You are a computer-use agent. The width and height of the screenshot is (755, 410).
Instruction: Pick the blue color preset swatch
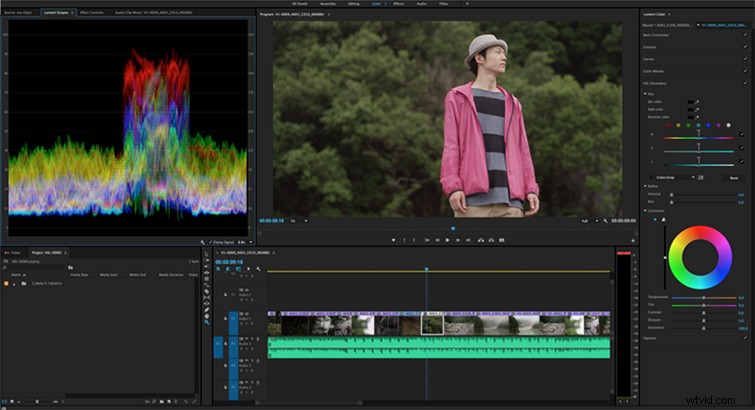coord(708,125)
